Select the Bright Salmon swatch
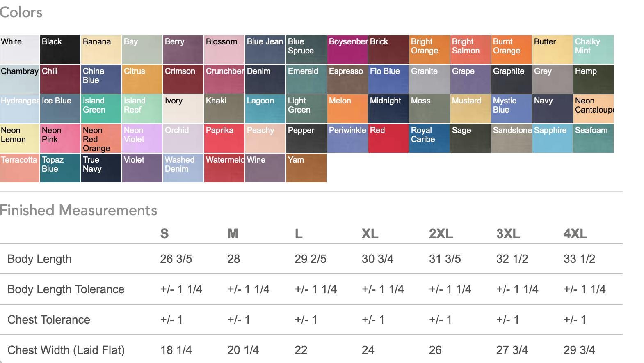Viewport: 644px width, 363px height. pos(470,50)
